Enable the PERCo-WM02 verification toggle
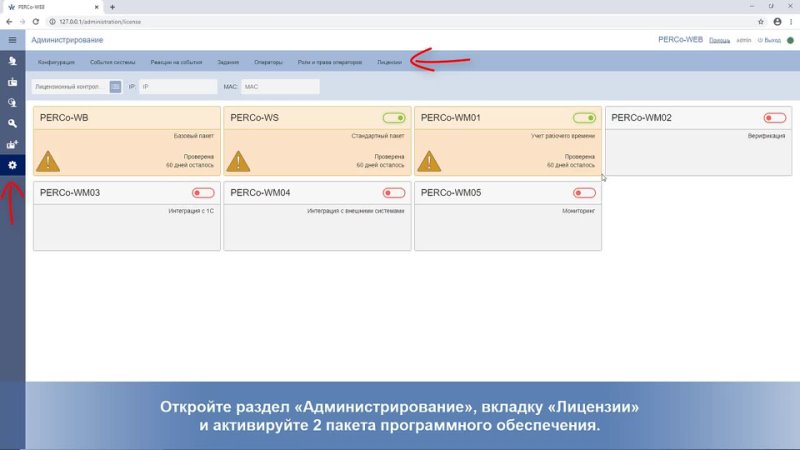The height and width of the screenshot is (450, 800). point(774,118)
